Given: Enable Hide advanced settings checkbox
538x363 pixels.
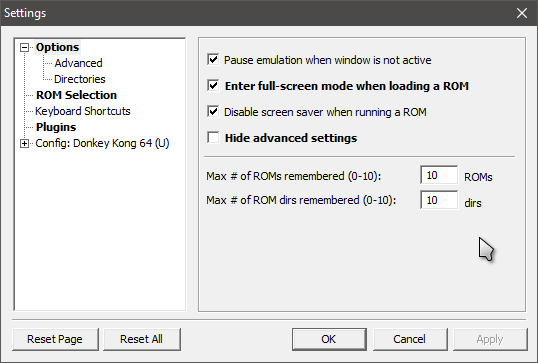Looking at the screenshot, I should pyautogui.click(x=213, y=138).
